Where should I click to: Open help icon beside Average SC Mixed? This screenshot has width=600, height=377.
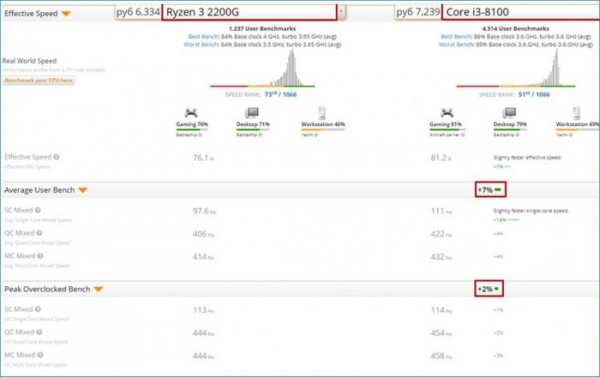click(38, 210)
